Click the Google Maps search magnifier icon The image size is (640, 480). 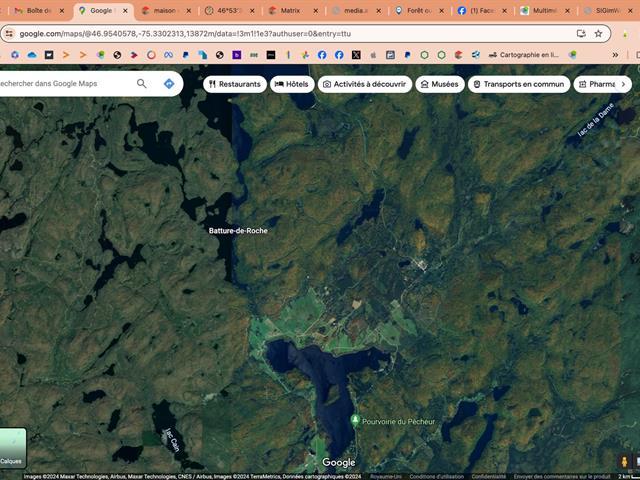tap(141, 84)
